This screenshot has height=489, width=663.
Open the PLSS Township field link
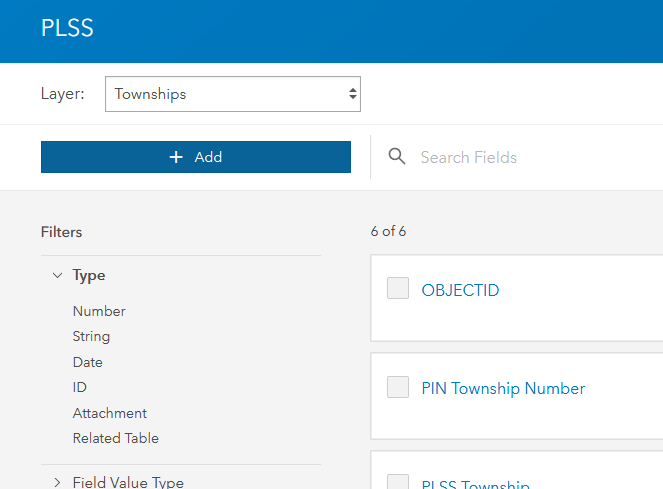point(476,484)
